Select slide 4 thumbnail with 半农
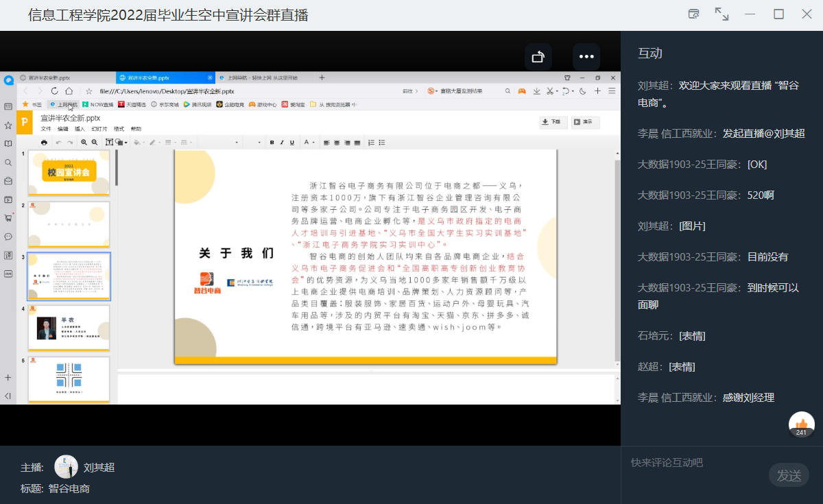This screenshot has height=504, width=823. [69, 328]
